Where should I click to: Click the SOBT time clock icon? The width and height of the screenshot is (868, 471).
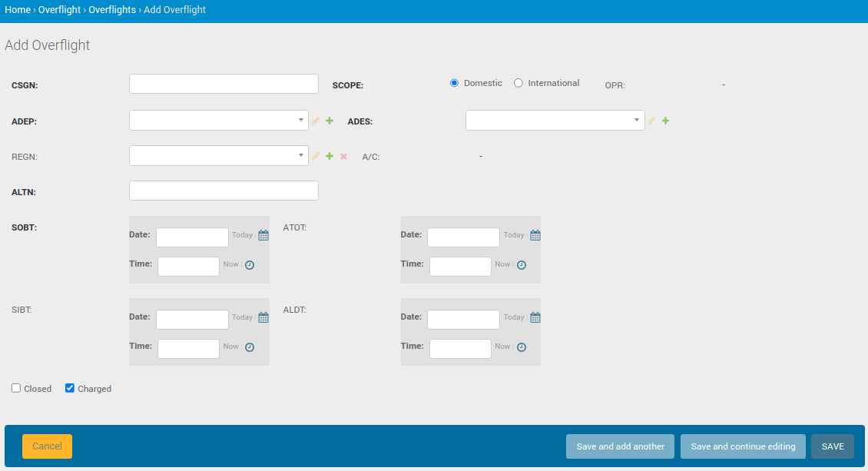pyautogui.click(x=250, y=264)
